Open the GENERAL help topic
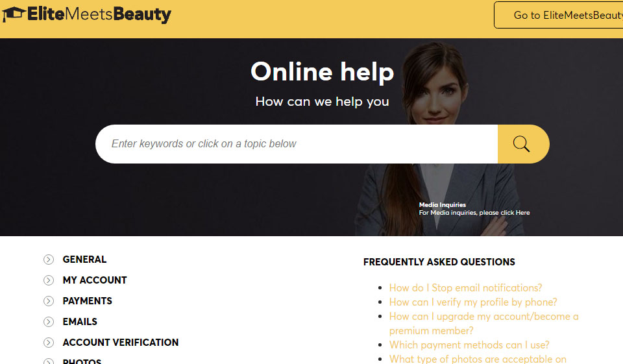This screenshot has width=623, height=364. pos(84,260)
